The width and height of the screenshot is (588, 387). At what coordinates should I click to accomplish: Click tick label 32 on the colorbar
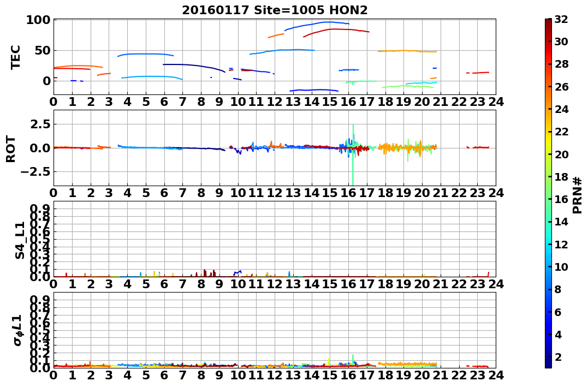coord(561,19)
